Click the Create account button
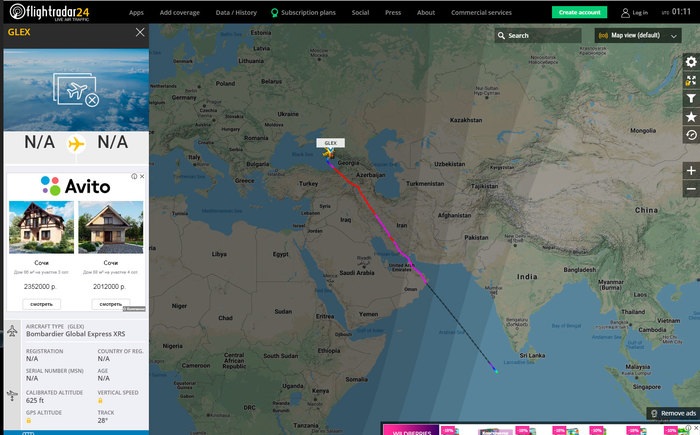 pos(579,13)
